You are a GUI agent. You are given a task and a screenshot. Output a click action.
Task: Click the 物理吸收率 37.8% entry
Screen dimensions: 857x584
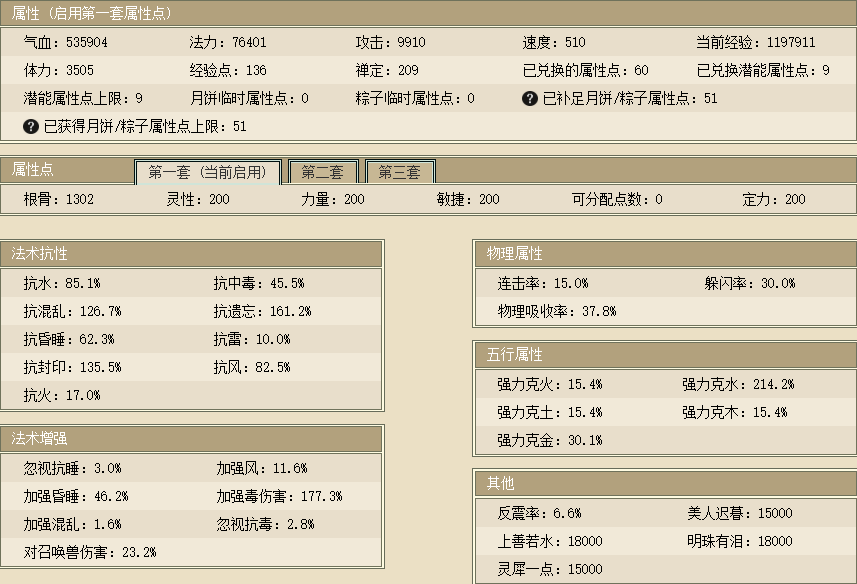click(x=557, y=311)
